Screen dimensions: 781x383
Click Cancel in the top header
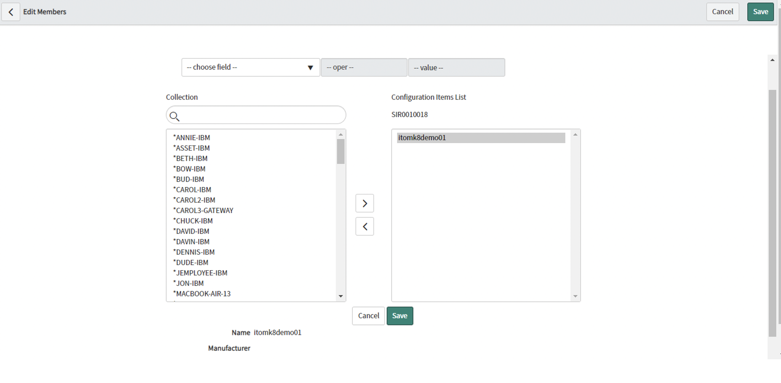(722, 11)
